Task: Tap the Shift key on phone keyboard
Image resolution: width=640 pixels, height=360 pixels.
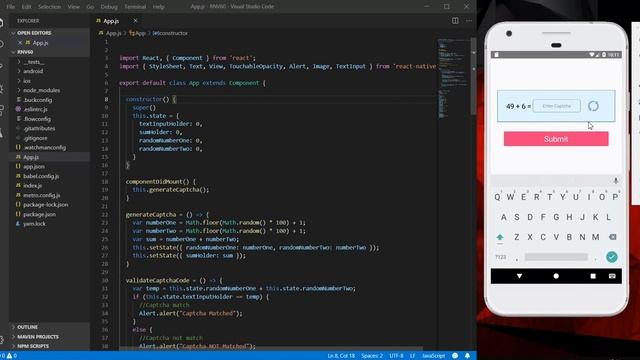Action: 500,237
